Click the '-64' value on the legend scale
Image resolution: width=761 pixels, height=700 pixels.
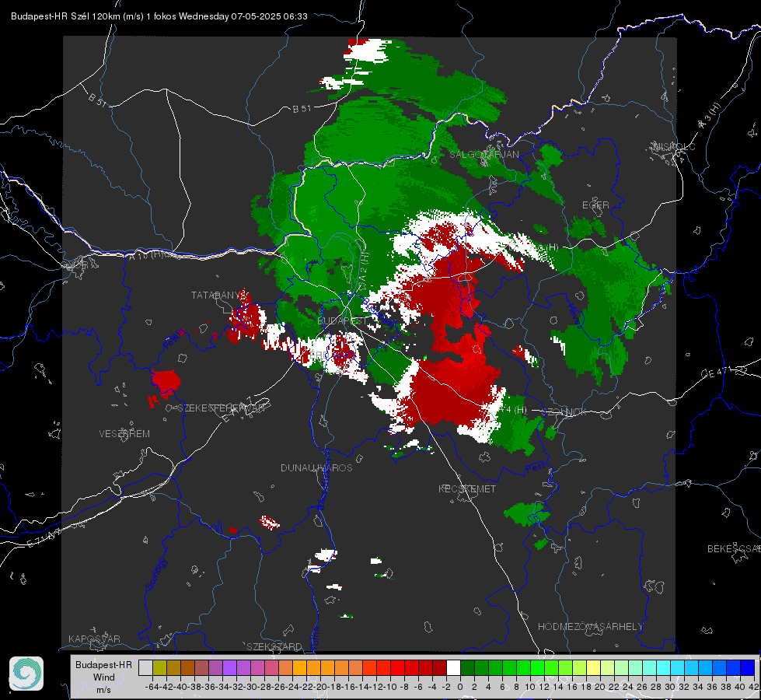click(x=152, y=687)
